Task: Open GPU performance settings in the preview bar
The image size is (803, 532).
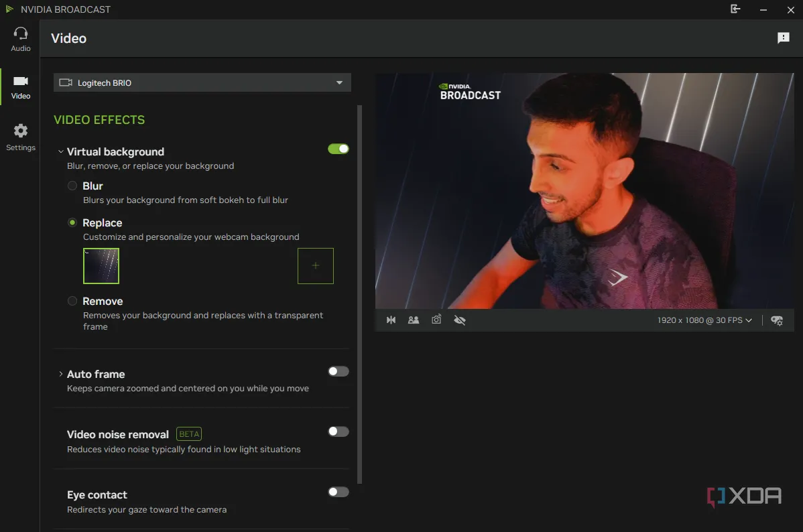Action: [776, 320]
